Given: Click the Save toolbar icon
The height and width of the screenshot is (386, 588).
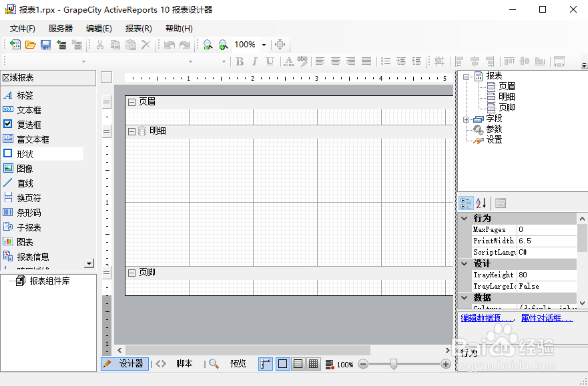Looking at the screenshot, I should [45, 44].
